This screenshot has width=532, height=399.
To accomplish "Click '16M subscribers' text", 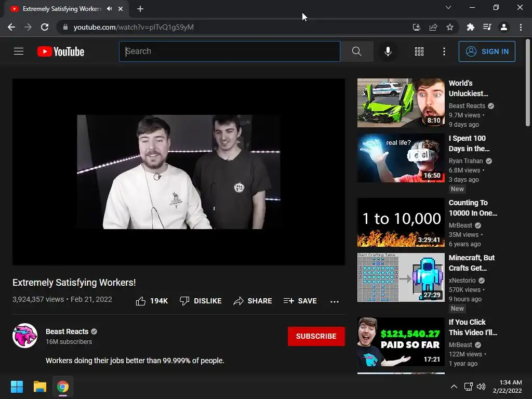I will 69,342.
